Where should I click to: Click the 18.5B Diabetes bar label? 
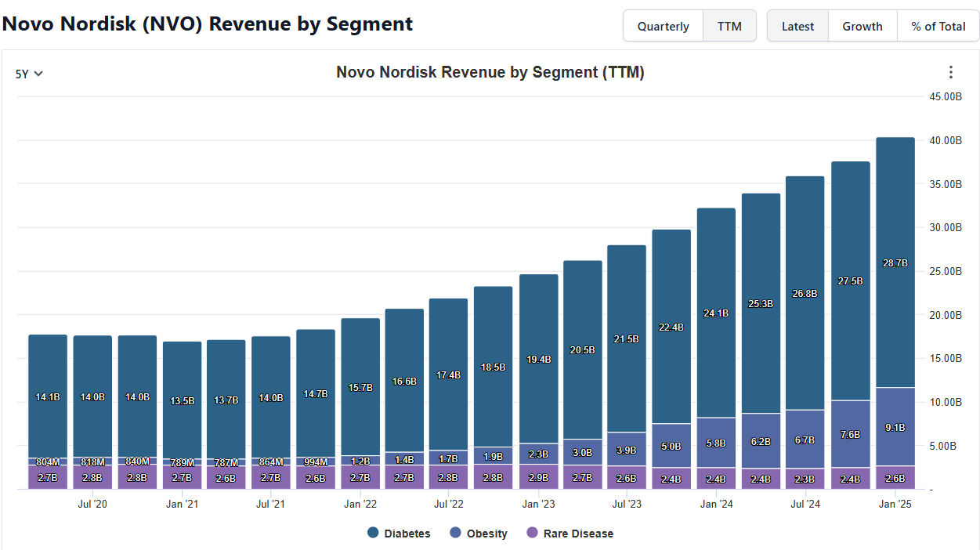pos(494,367)
